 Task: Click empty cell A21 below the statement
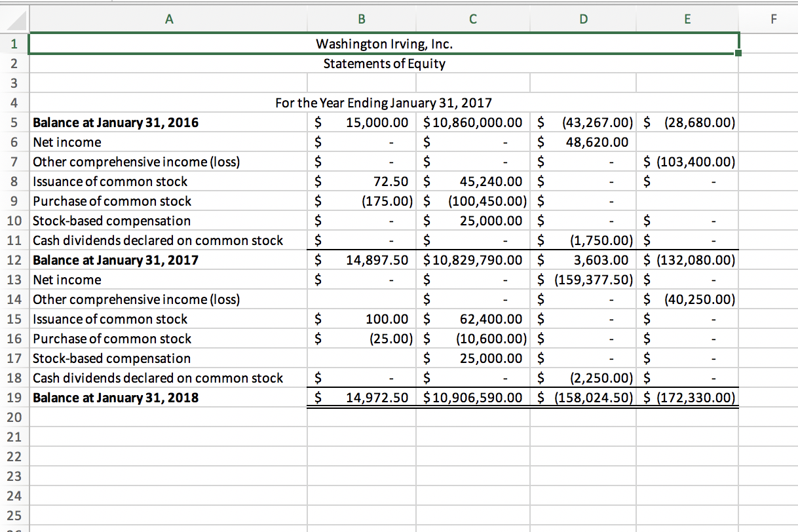click(x=169, y=437)
